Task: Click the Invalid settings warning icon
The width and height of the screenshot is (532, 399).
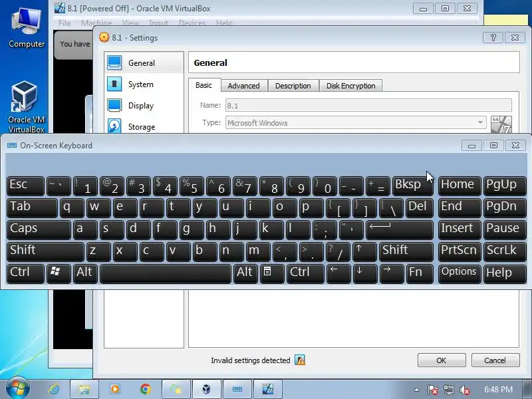Action: pyautogui.click(x=300, y=360)
